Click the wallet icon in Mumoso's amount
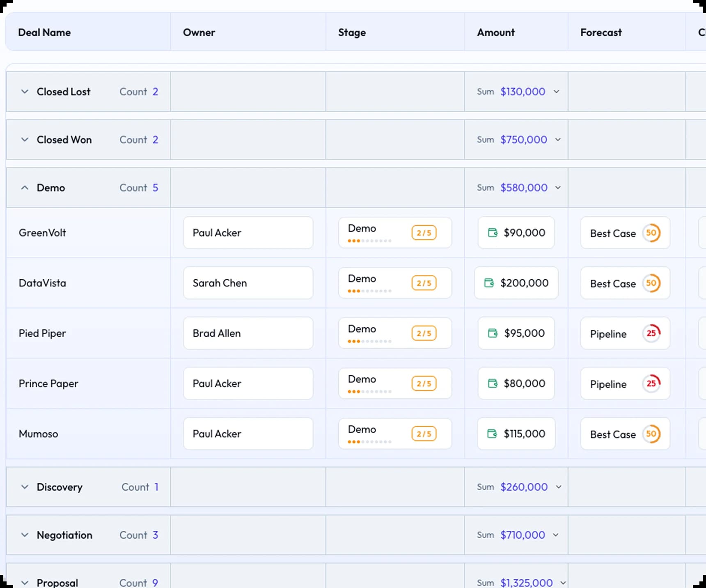Viewport: 706px width, 588px height. (492, 434)
